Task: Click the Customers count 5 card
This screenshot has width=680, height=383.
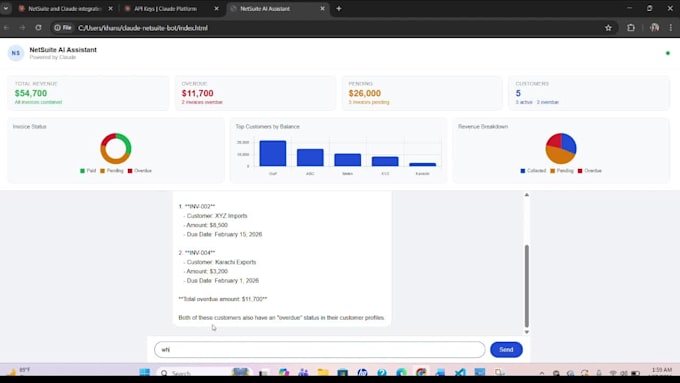Action: (589, 93)
